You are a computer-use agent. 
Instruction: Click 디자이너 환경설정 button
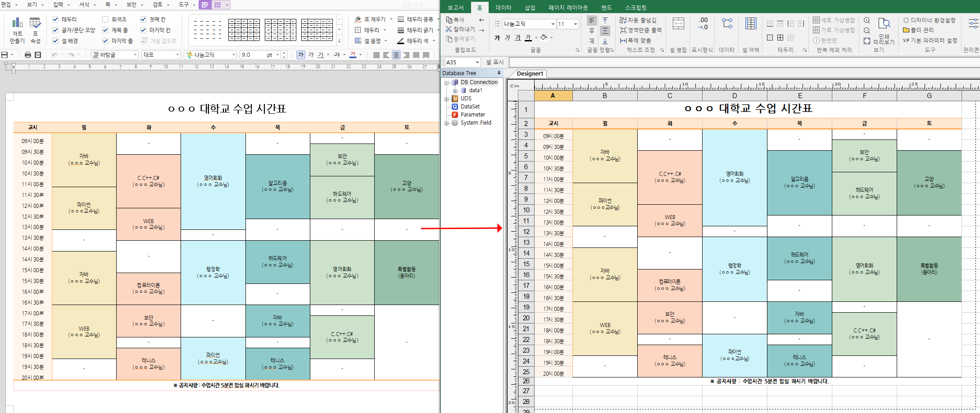click(929, 20)
